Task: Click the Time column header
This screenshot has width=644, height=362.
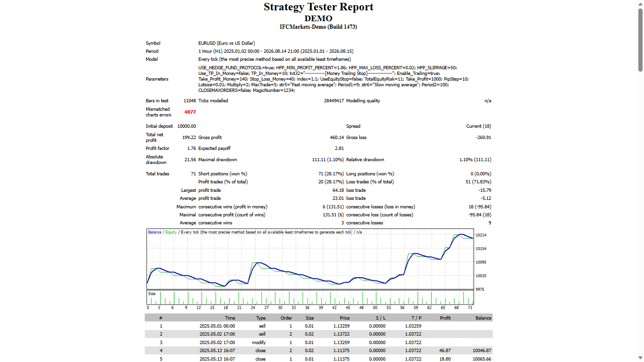Action: [230, 318]
